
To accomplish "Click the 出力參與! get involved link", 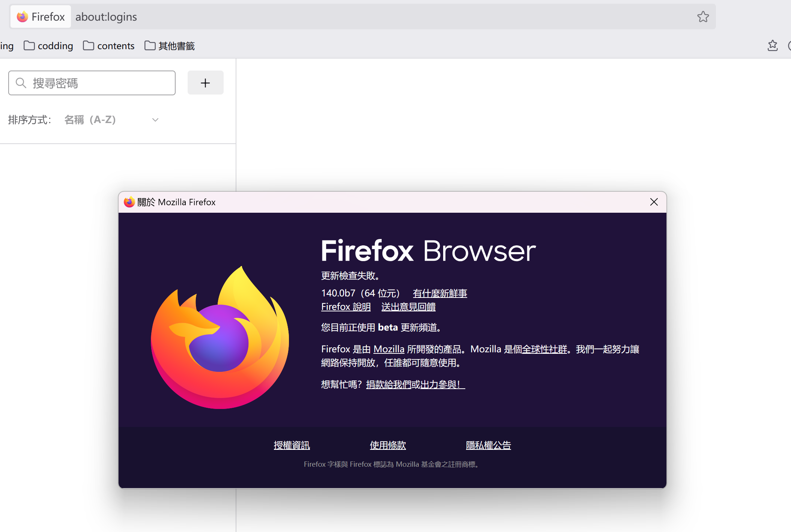I will tap(442, 384).
